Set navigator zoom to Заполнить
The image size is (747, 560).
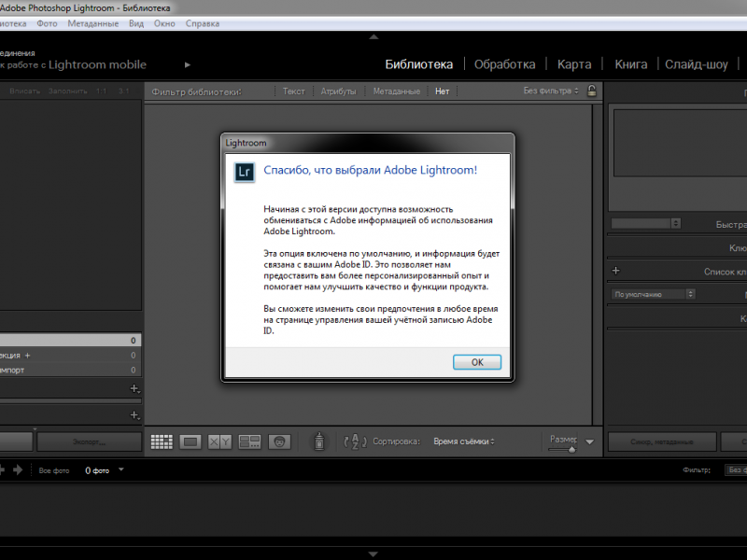(x=67, y=91)
